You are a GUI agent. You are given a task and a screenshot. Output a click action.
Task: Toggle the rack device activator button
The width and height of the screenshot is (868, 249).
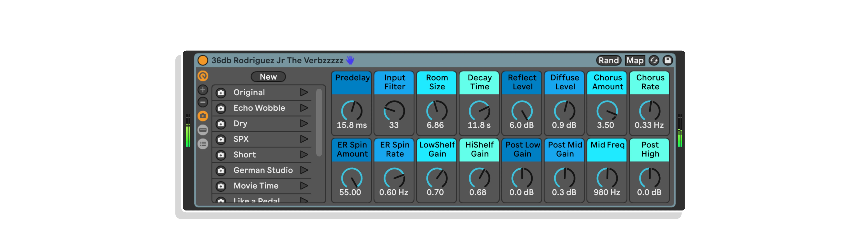click(x=203, y=60)
